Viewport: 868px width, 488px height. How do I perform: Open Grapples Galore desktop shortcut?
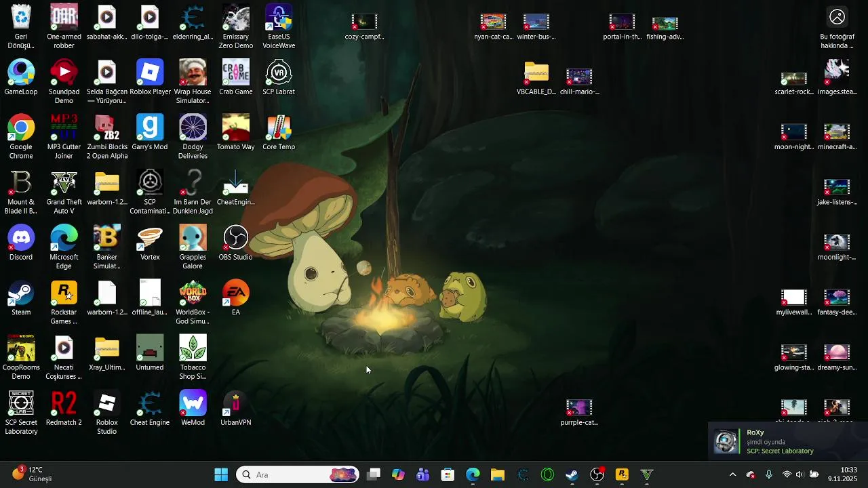tap(193, 247)
